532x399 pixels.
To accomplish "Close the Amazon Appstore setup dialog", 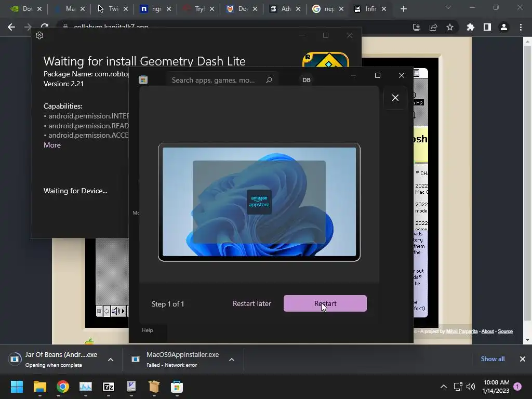I will click(x=395, y=98).
